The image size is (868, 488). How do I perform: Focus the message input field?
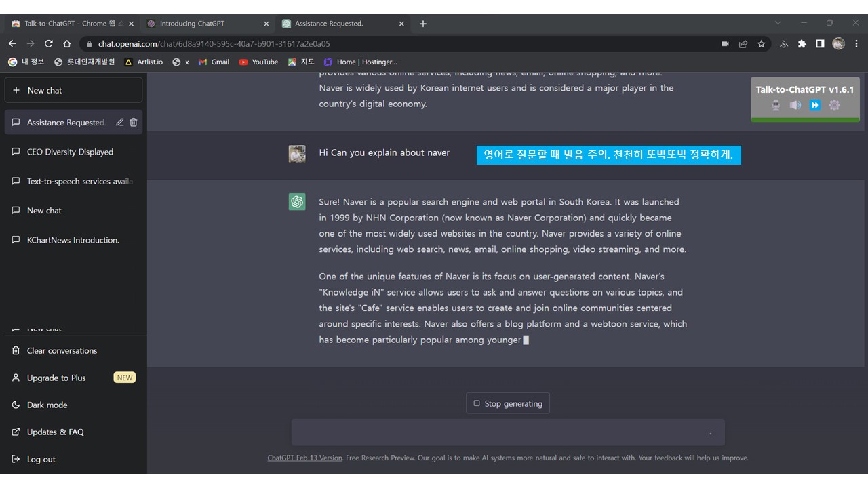pyautogui.click(x=508, y=432)
